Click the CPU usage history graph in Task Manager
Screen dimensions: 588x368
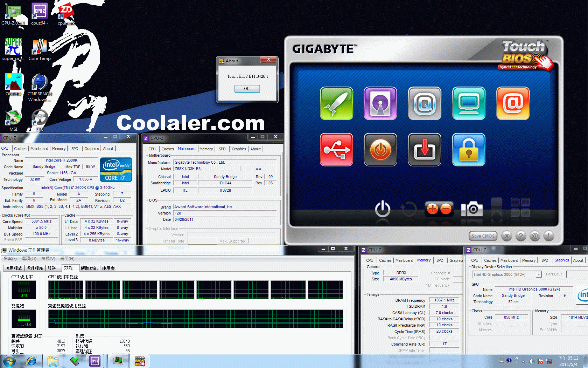click(196, 289)
